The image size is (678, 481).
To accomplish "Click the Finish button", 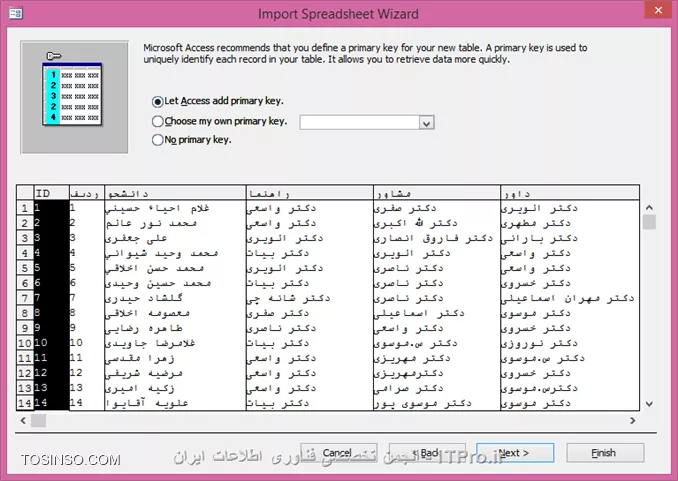I will pyautogui.click(x=605, y=453).
